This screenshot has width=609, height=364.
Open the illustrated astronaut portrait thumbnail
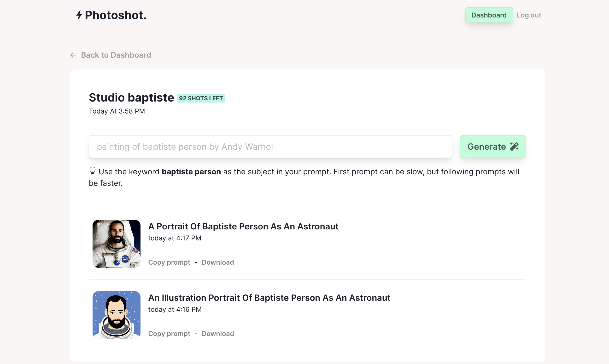coord(116,315)
